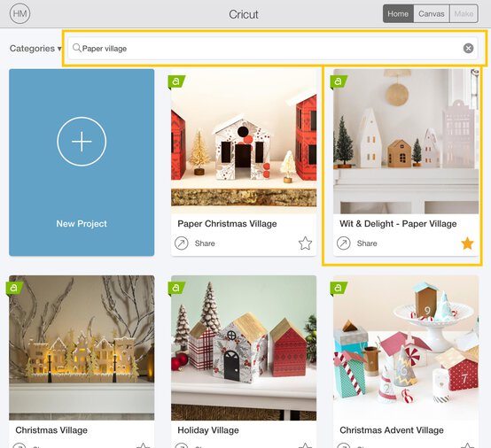
Task: Switch to the Canvas tab
Action: (432, 14)
